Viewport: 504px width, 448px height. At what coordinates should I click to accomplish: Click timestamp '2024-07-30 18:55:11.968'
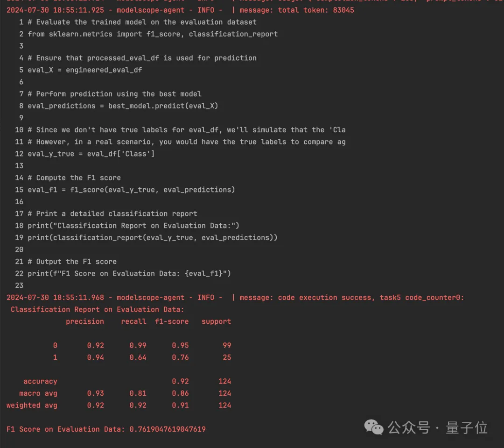pos(55,298)
